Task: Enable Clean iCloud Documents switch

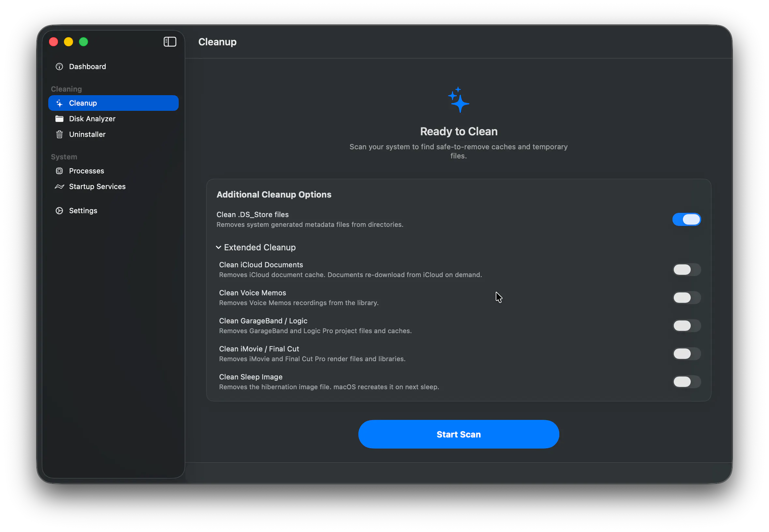Action: point(686,270)
